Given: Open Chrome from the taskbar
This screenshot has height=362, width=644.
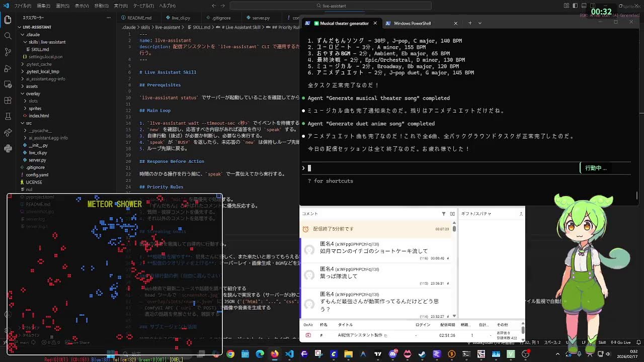Looking at the screenshot, I should (x=230, y=354).
